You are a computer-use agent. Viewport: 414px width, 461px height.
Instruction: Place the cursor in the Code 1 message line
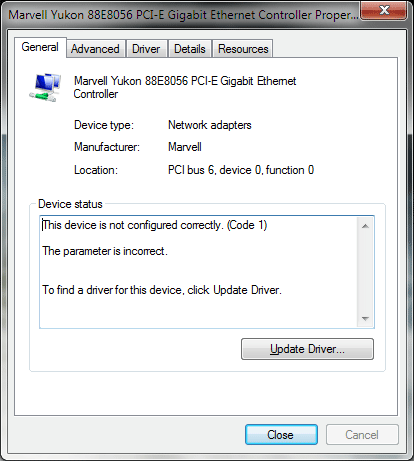(155, 225)
